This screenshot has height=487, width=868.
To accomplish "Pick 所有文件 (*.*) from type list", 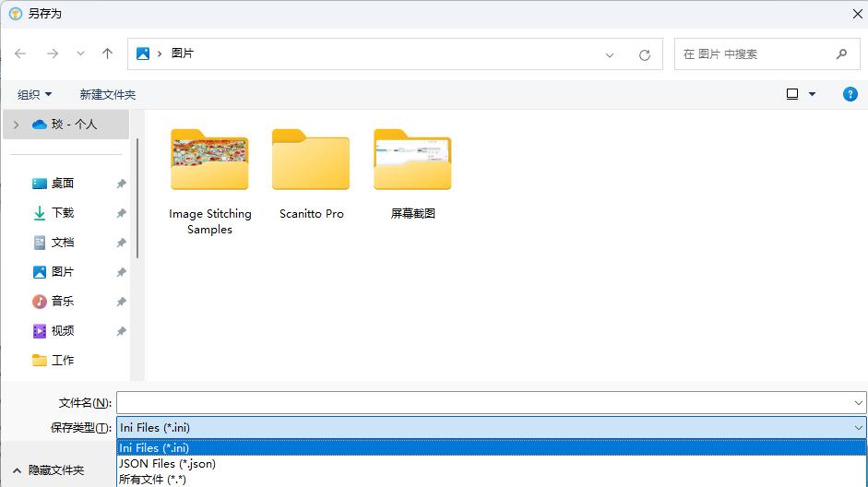I will pos(152,480).
